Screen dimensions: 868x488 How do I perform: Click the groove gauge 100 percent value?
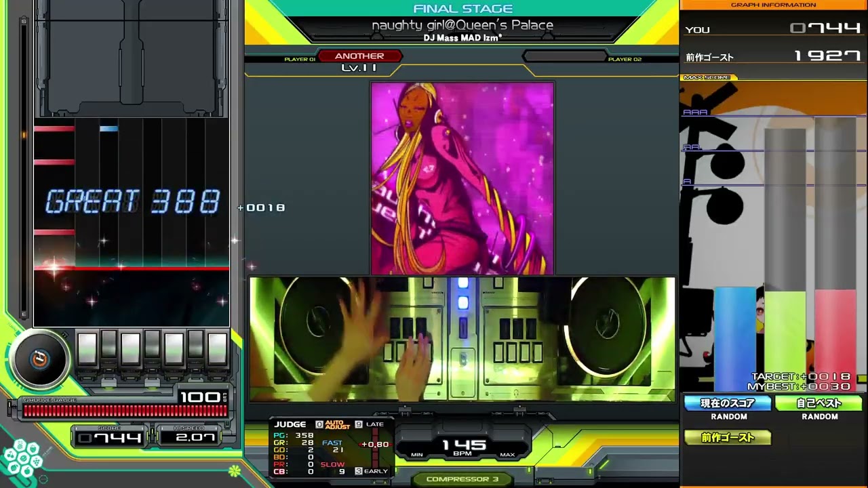[199, 397]
